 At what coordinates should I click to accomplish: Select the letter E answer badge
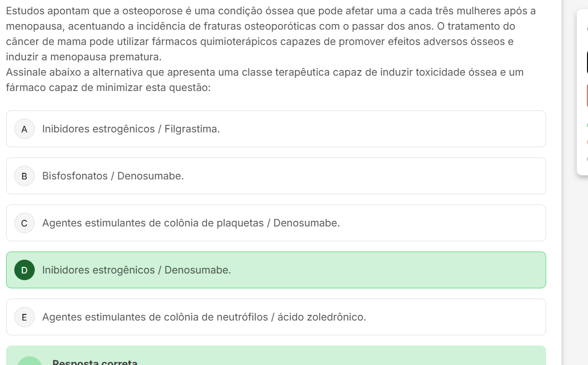point(25,317)
